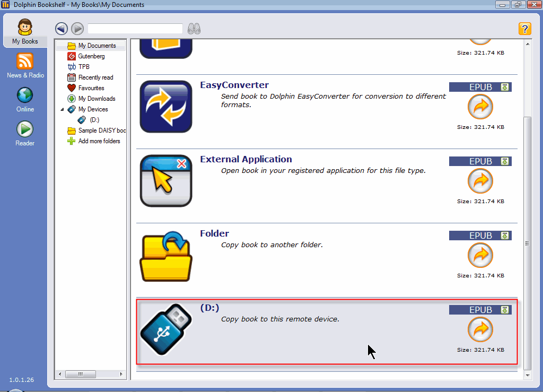Viewport: 543px width, 392px height.
Task: Select Gutenberg in the tree
Action: (91, 56)
